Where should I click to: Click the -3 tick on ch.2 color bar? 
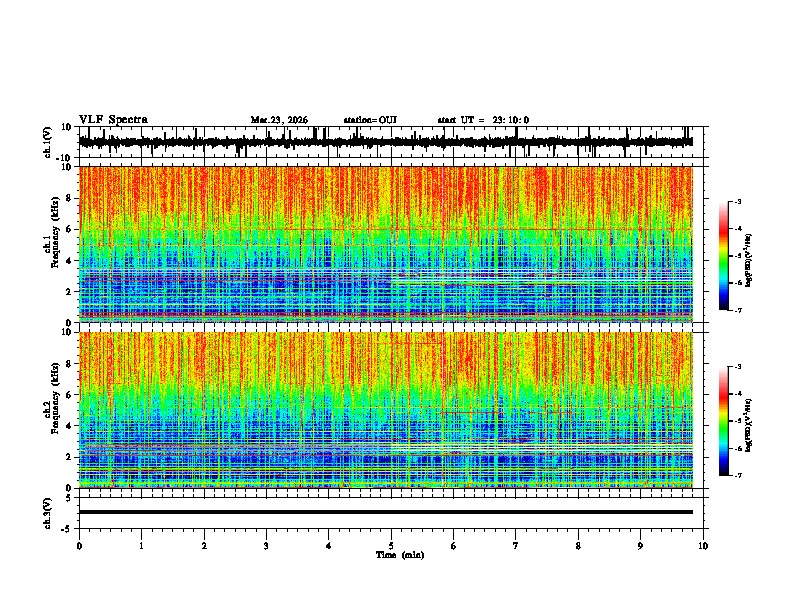[x=737, y=367]
